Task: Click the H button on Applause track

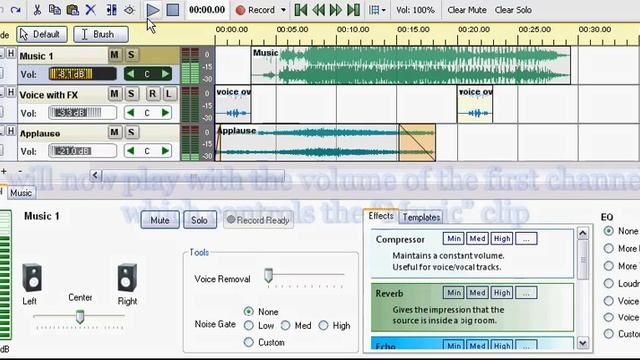Action: [11, 131]
